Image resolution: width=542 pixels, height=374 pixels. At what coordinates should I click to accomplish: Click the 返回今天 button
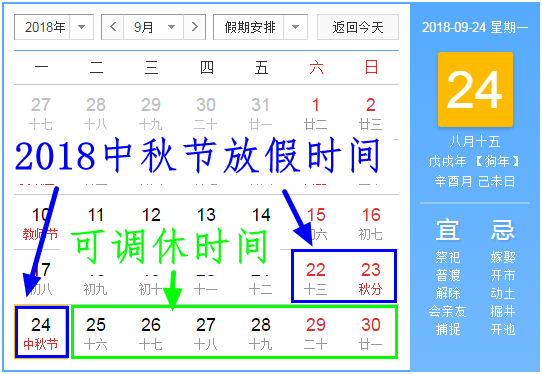[358, 27]
